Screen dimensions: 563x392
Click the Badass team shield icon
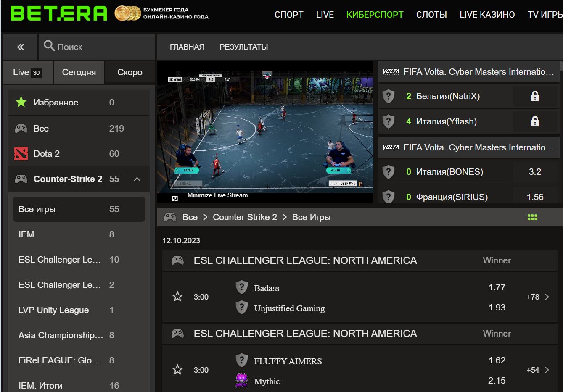coord(241,287)
